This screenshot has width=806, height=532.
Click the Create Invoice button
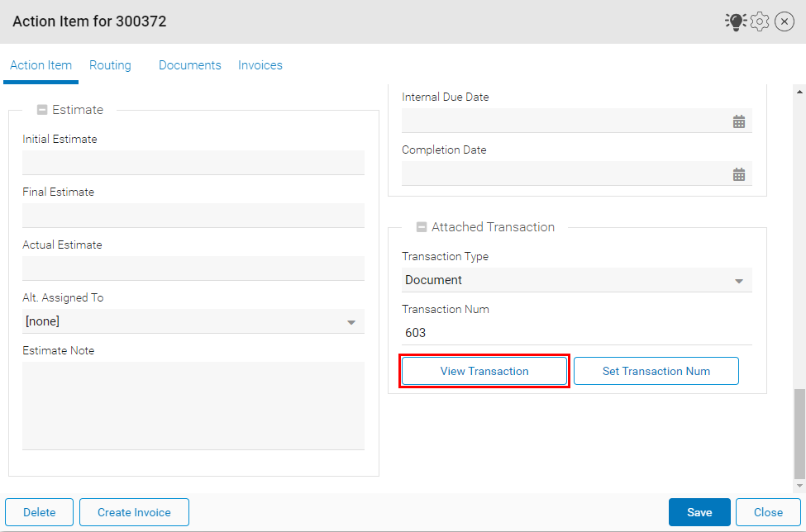[134, 512]
